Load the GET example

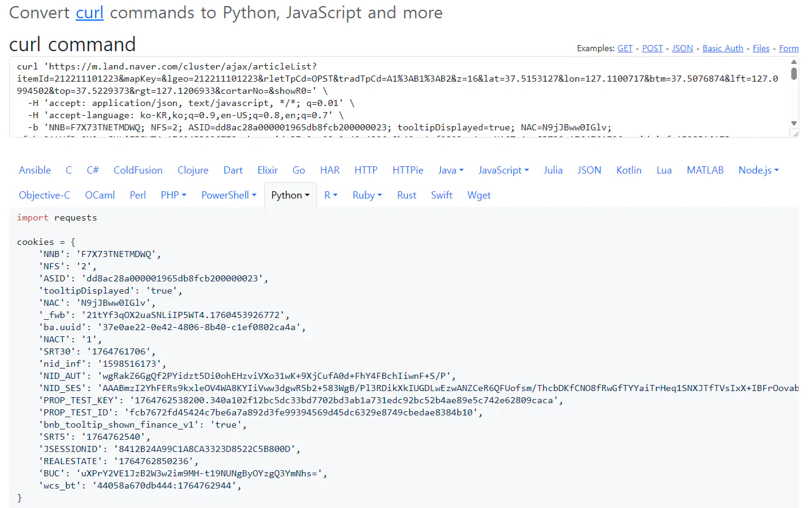[625, 48]
